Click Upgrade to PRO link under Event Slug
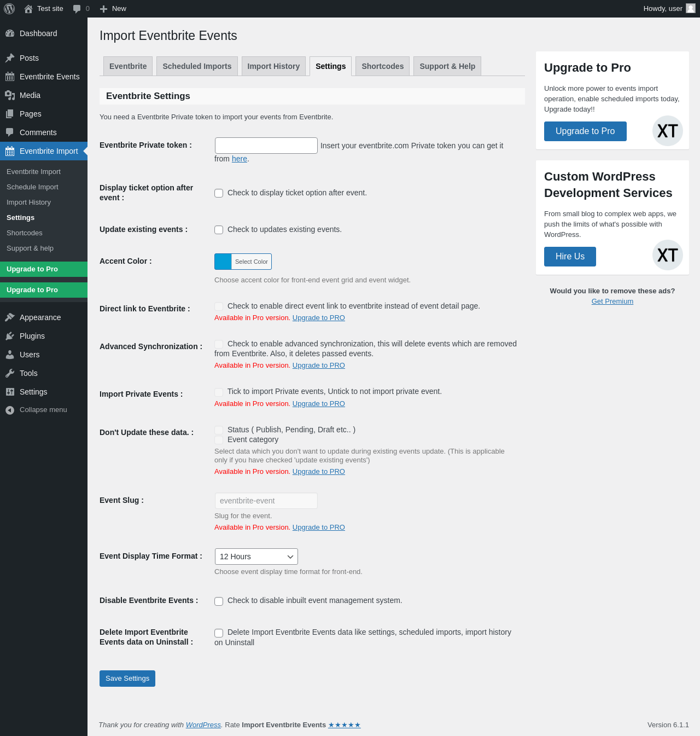This screenshot has width=700, height=736. point(319,528)
